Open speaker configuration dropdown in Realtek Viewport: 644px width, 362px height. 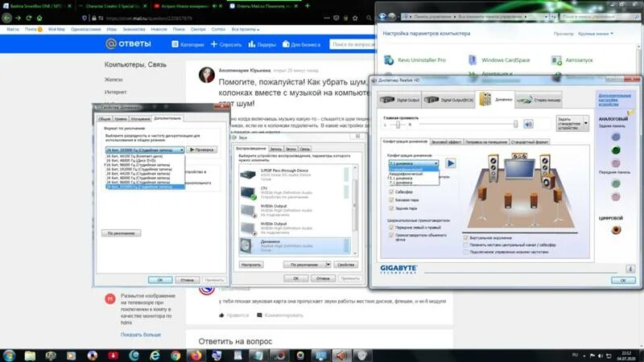pos(414,163)
